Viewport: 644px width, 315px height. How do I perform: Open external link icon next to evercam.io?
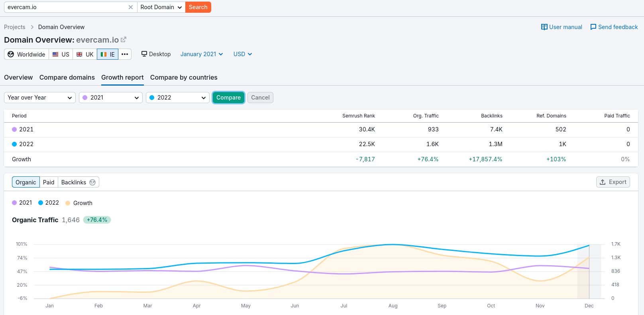click(x=124, y=39)
